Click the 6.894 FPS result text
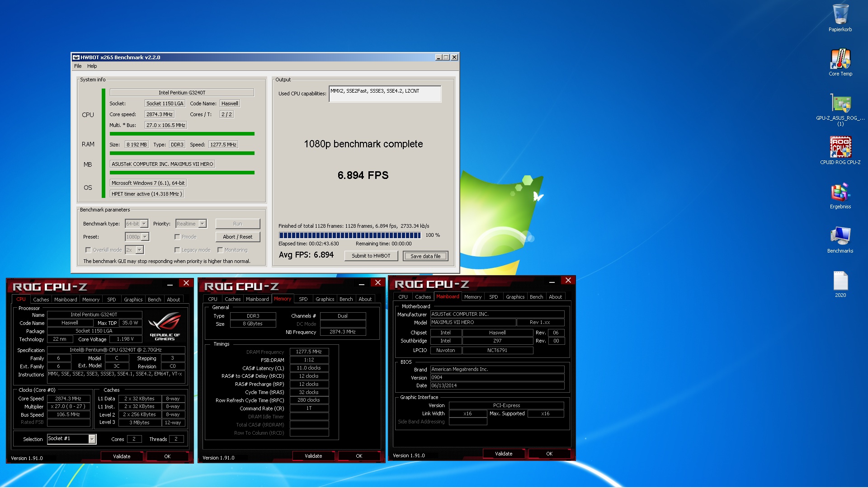 pos(363,175)
